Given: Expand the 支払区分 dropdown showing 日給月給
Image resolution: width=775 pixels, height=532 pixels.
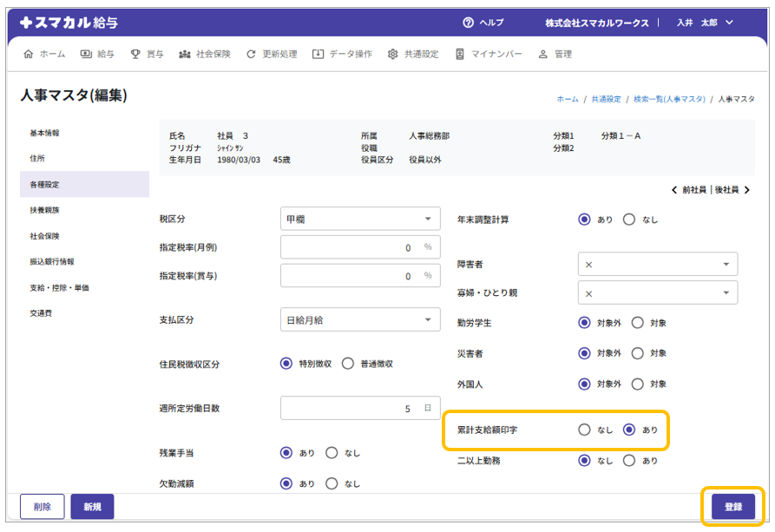Looking at the screenshot, I should pyautogui.click(x=360, y=320).
